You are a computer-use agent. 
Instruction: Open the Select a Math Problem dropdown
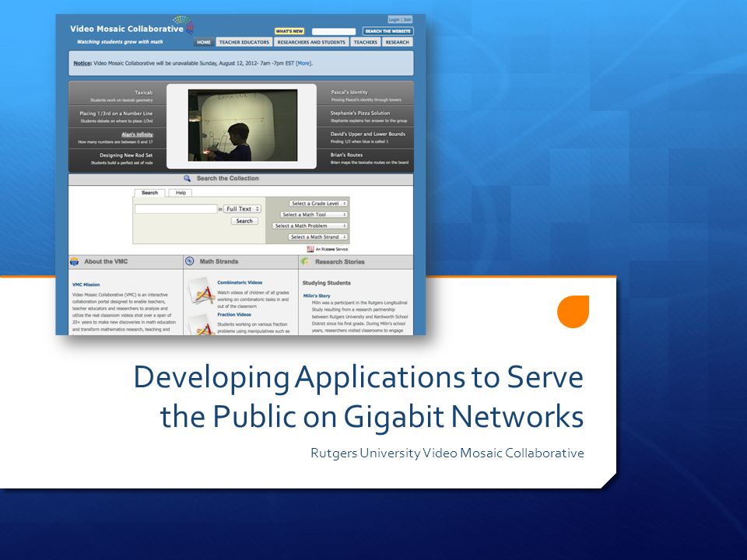pos(310,226)
